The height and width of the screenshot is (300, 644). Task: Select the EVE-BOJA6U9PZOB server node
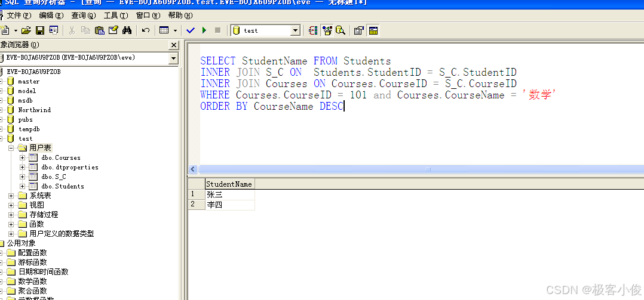click(33, 72)
